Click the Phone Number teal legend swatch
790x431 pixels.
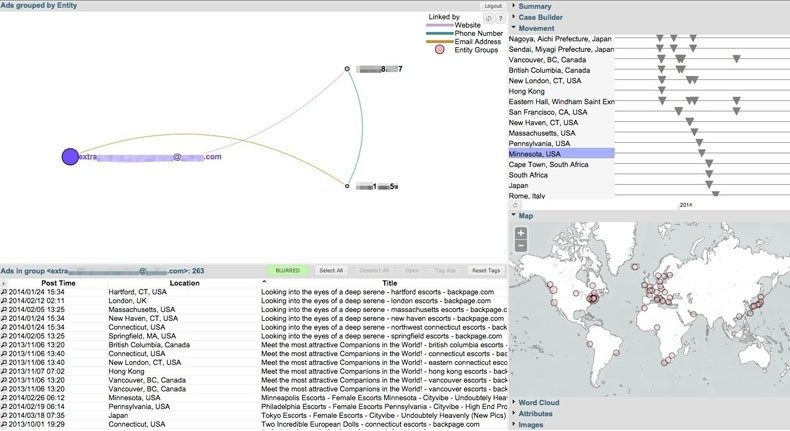click(439, 33)
